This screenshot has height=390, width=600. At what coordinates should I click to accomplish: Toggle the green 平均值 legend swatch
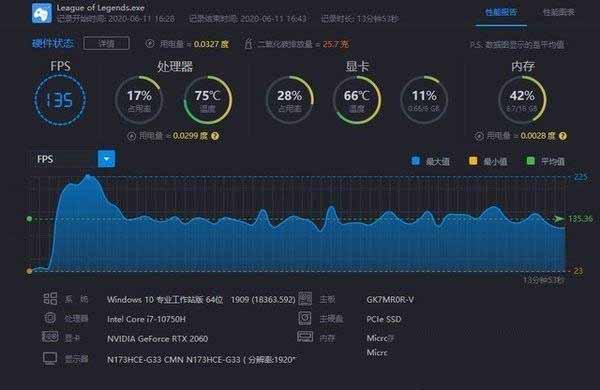(530, 161)
